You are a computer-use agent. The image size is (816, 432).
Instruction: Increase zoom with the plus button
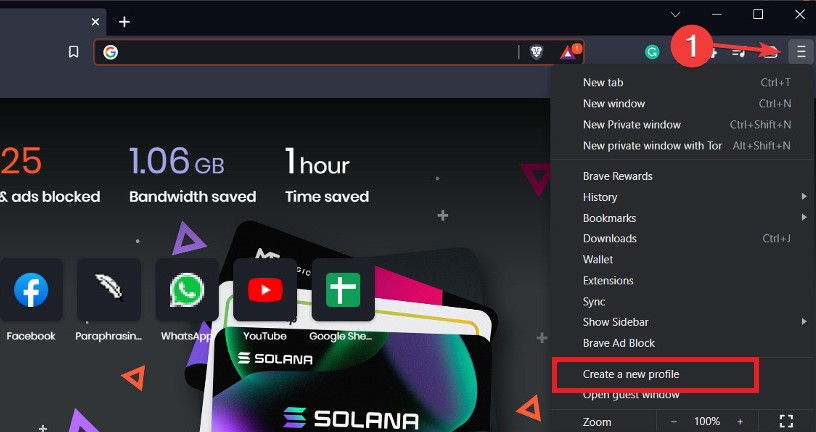[740, 421]
